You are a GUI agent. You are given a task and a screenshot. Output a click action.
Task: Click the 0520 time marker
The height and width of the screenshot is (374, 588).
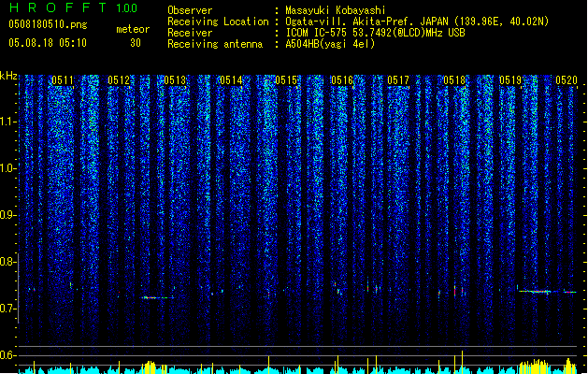(x=566, y=80)
